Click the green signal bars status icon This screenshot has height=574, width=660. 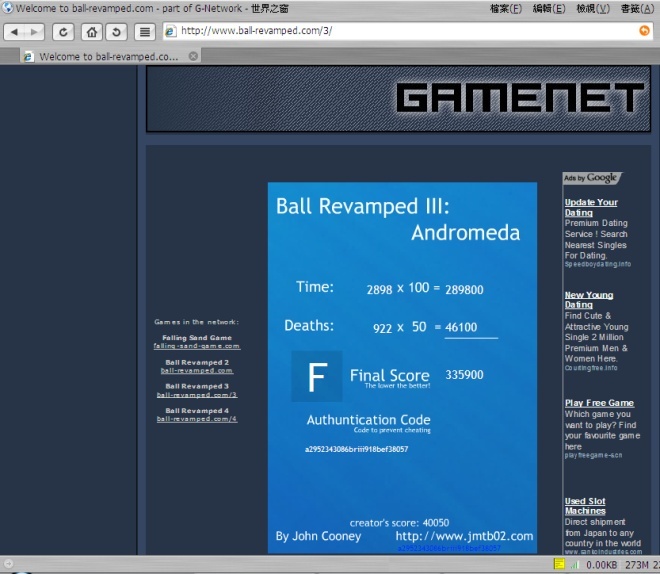[575, 564]
